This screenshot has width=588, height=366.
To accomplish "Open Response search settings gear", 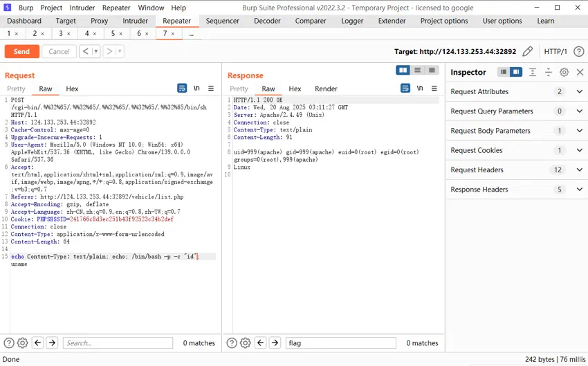I will tap(246, 342).
